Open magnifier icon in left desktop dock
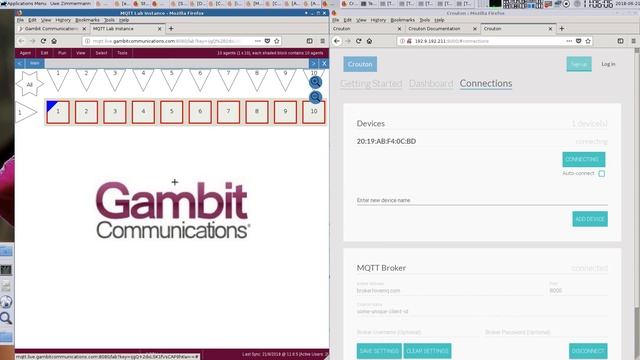This screenshot has height=360, width=640. click(x=6, y=318)
